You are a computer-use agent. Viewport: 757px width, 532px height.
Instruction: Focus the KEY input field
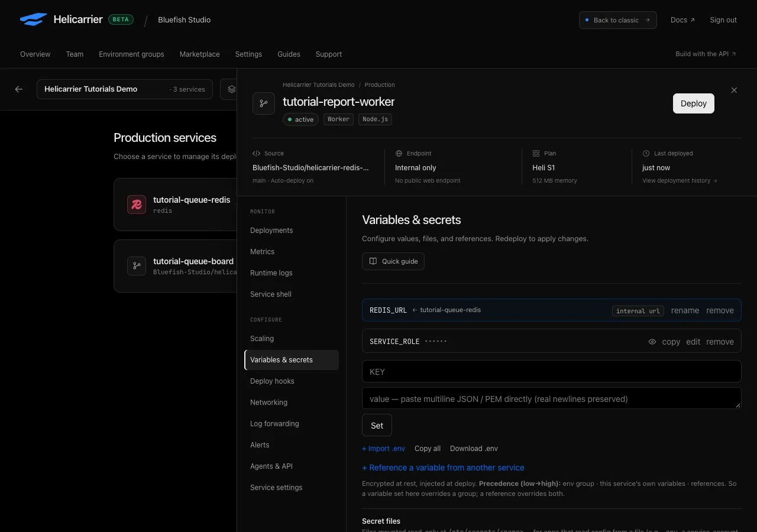point(551,372)
